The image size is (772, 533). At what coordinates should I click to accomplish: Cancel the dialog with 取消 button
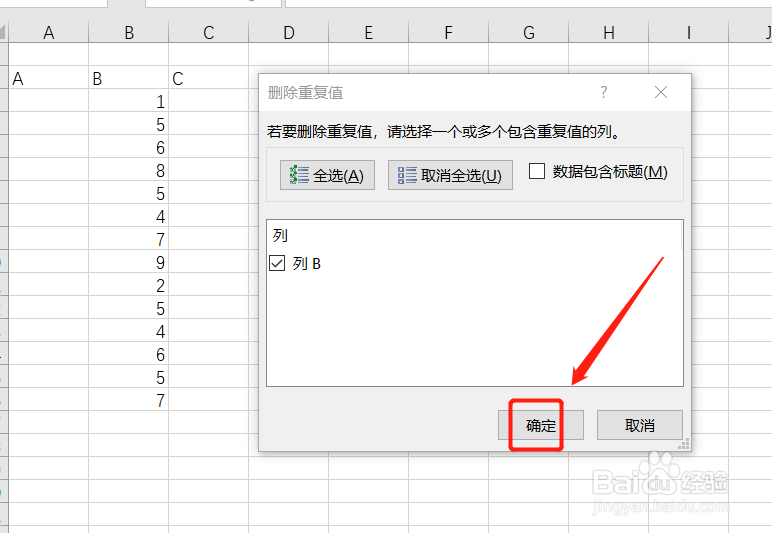(x=640, y=425)
